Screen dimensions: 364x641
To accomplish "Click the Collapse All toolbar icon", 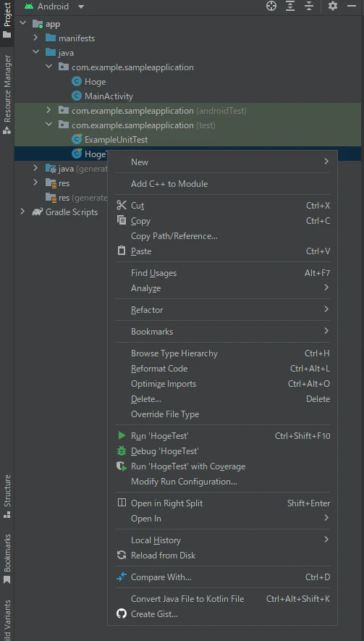I will click(309, 6).
